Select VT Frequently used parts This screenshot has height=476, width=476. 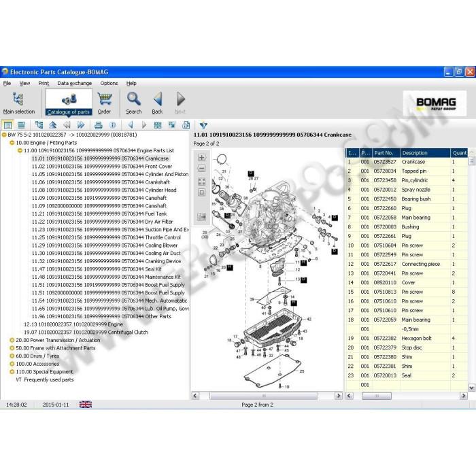click(x=45, y=379)
